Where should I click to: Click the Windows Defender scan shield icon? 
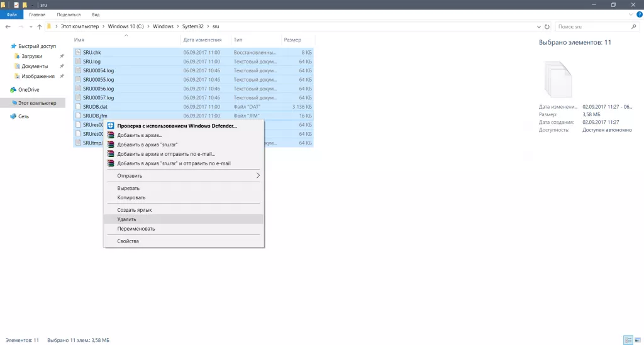(111, 126)
